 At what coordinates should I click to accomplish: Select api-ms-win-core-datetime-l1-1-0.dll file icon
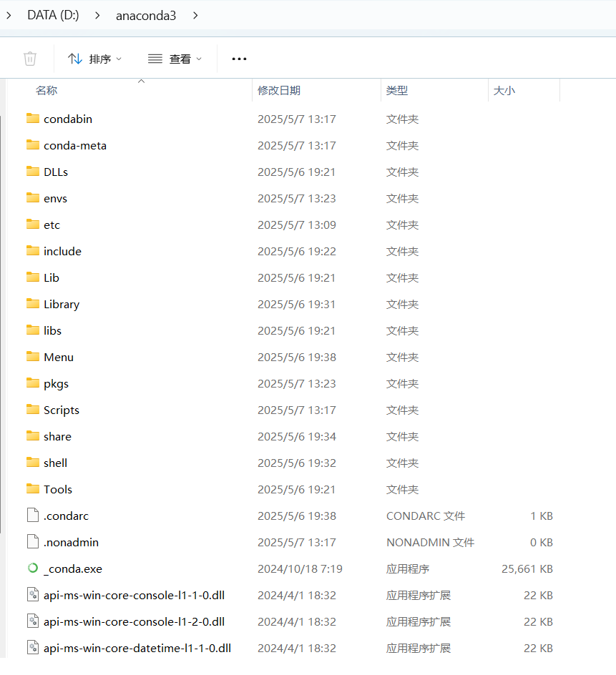coord(33,647)
